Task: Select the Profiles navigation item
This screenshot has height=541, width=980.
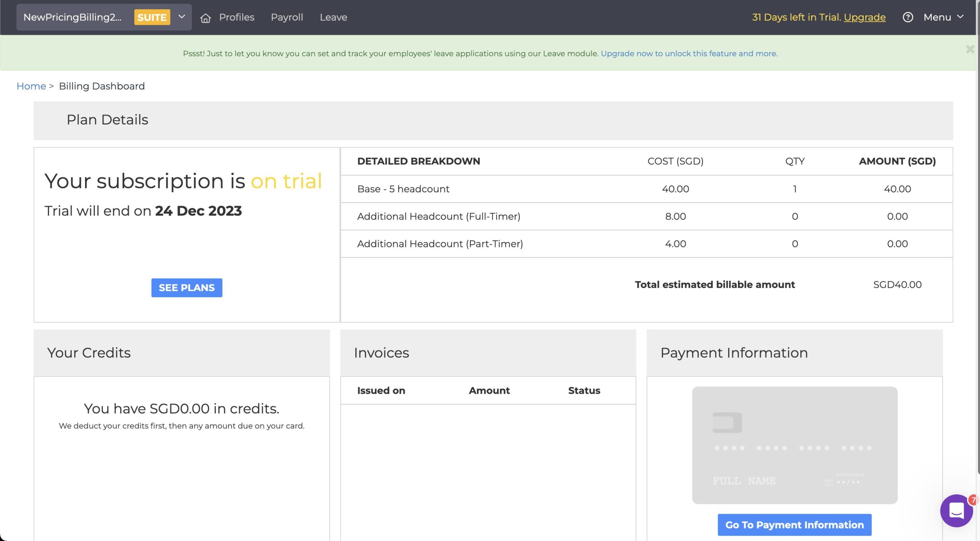Action: tap(237, 17)
